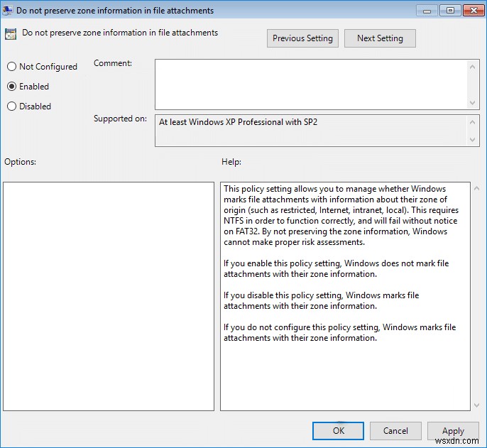Maximize the policy dialog window

pos(449,10)
